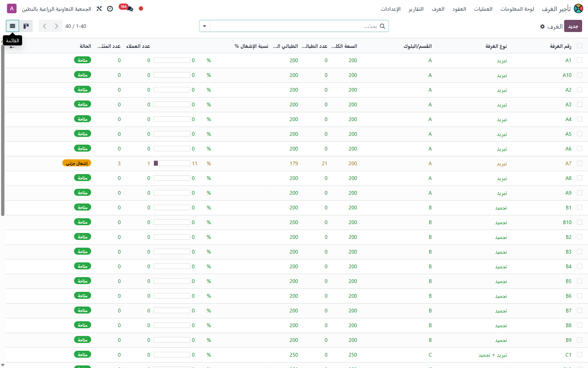
Task: Click the جديد button
Action: pos(573,26)
